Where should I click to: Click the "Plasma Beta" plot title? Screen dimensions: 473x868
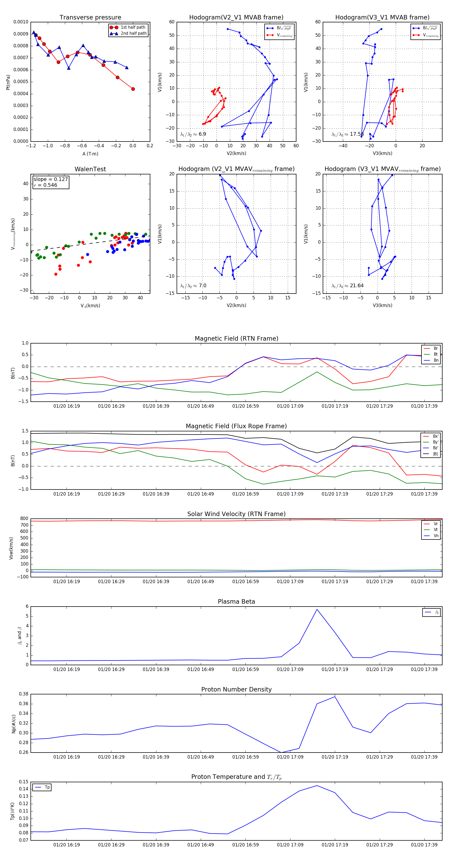236,602
